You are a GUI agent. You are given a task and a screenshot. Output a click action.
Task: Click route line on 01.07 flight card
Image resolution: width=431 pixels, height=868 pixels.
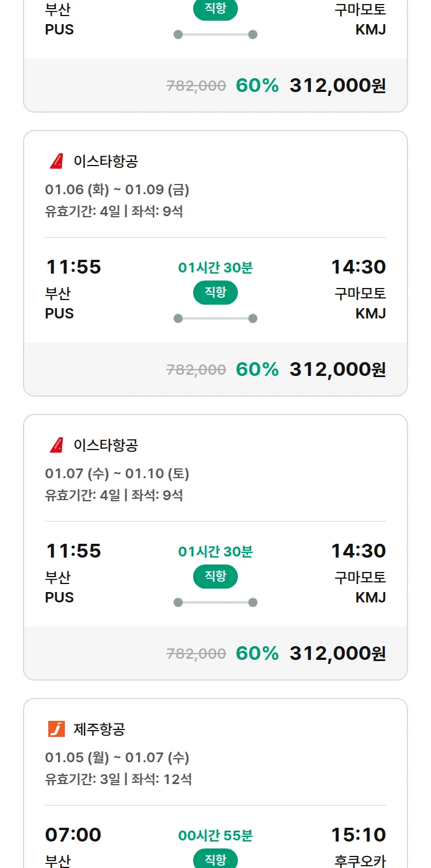215,602
